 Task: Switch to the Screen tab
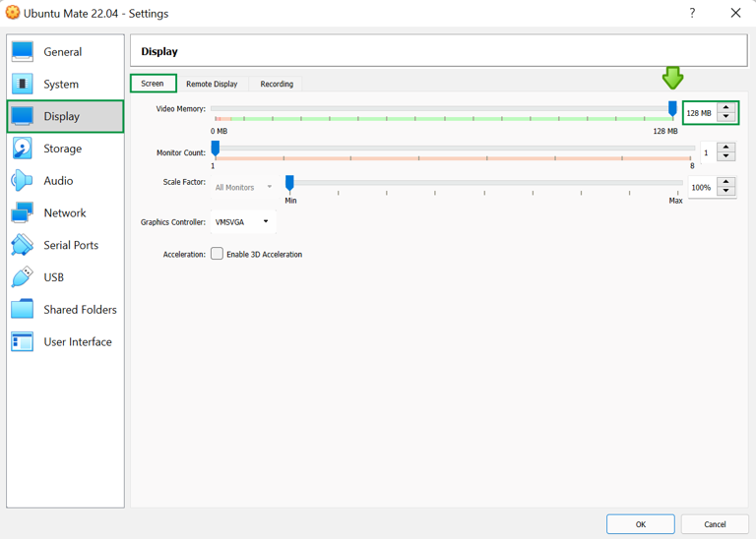pyautogui.click(x=153, y=84)
